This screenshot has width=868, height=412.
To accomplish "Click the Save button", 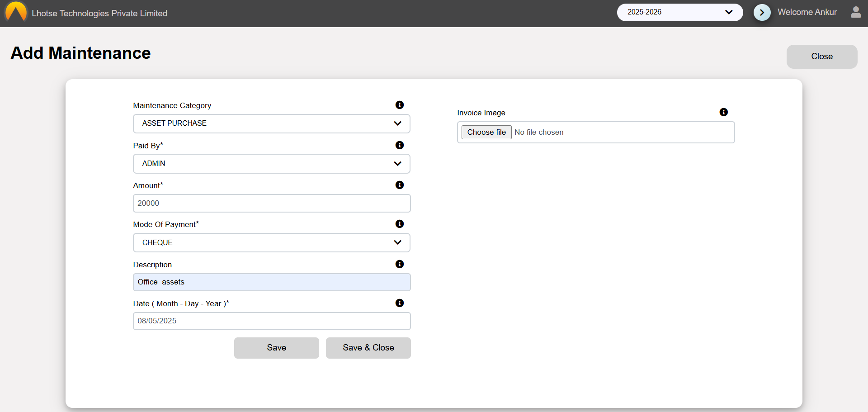I will click(x=277, y=348).
